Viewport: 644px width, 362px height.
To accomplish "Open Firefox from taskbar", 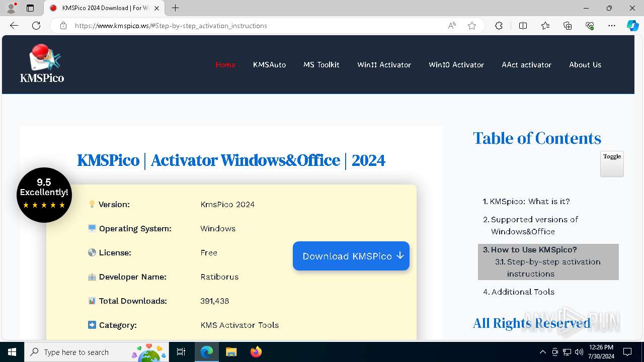I will (x=256, y=352).
